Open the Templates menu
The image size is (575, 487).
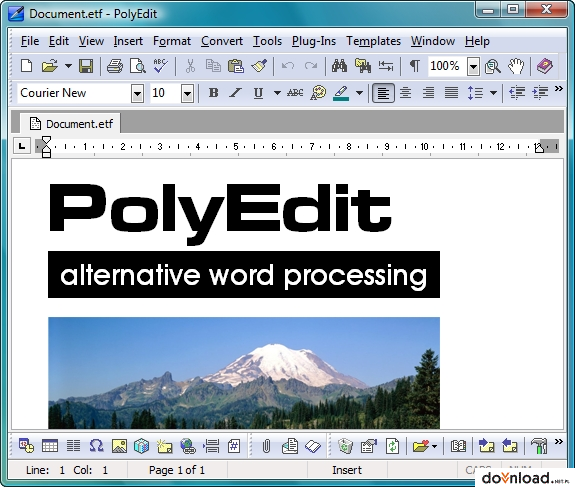[x=373, y=41]
